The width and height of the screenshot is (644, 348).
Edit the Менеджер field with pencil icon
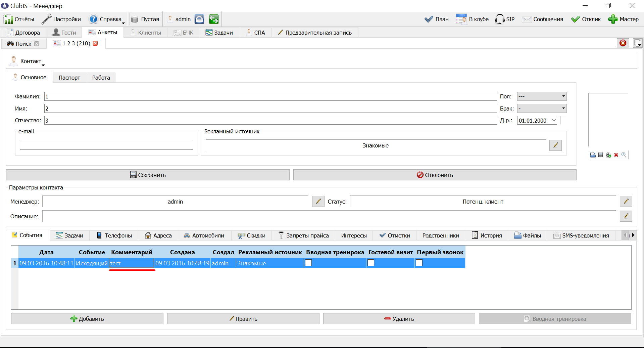[x=318, y=201]
